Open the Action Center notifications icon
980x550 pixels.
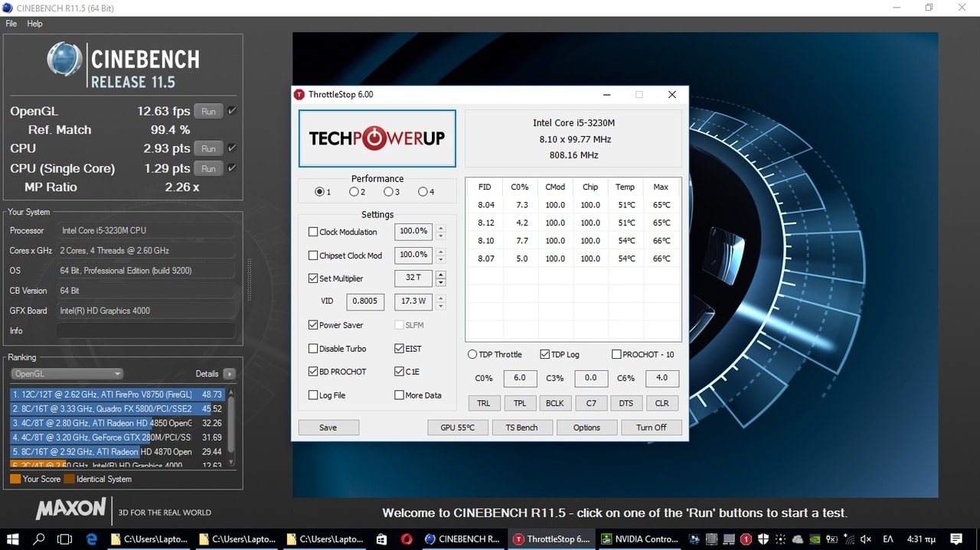pos(955,539)
